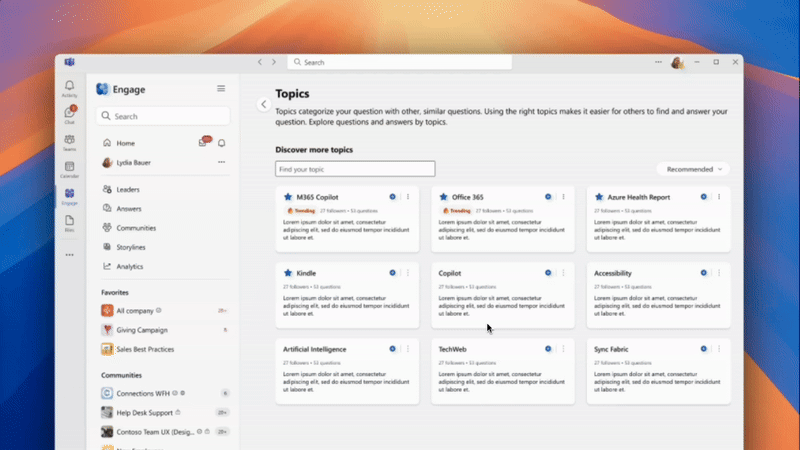Toggle follow on Copilot card
The height and width of the screenshot is (450, 800).
(548, 273)
